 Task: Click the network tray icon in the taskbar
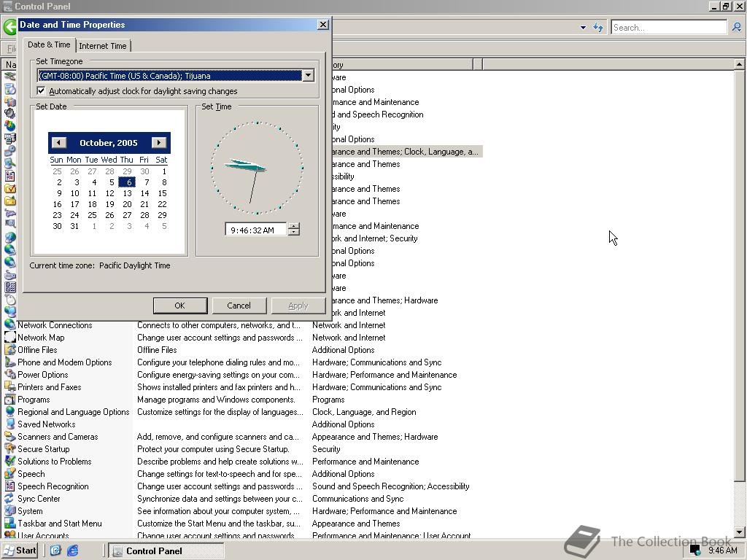[x=695, y=551]
